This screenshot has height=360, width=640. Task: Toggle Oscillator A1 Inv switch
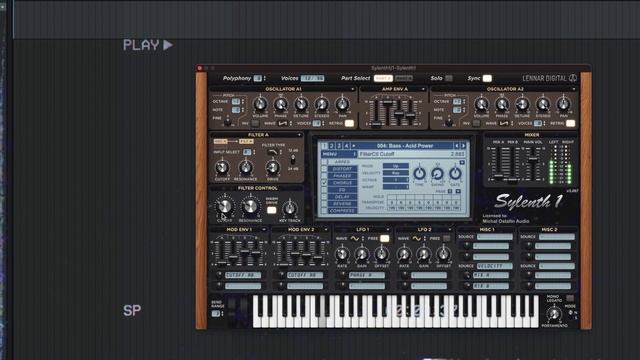(255, 123)
